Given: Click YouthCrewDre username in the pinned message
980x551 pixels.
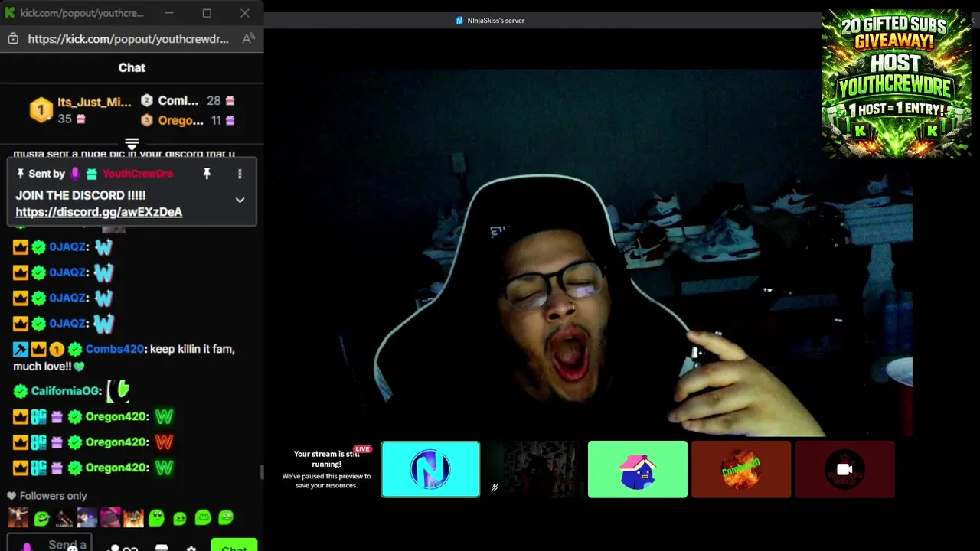Looking at the screenshot, I should pyautogui.click(x=137, y=174).
